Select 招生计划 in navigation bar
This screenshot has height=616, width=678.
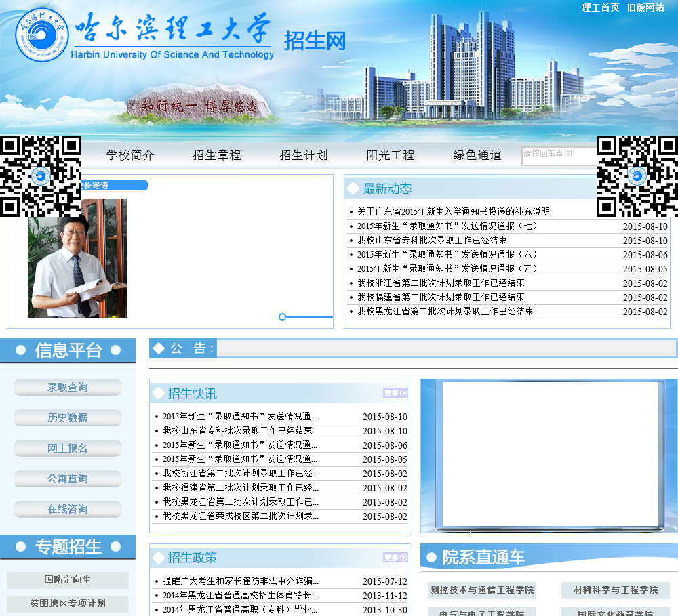pyautogui.click(x=304, y=155)
